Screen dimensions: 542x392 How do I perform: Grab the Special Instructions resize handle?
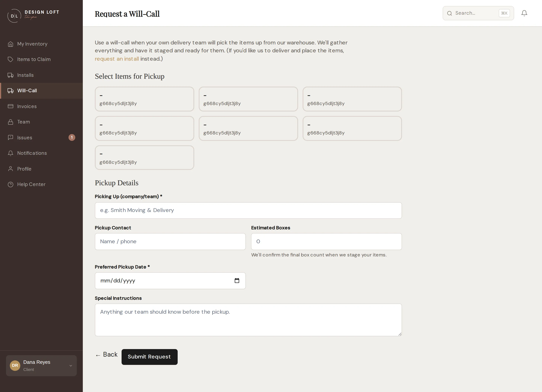pyautogui.click(x=400, y=334)
